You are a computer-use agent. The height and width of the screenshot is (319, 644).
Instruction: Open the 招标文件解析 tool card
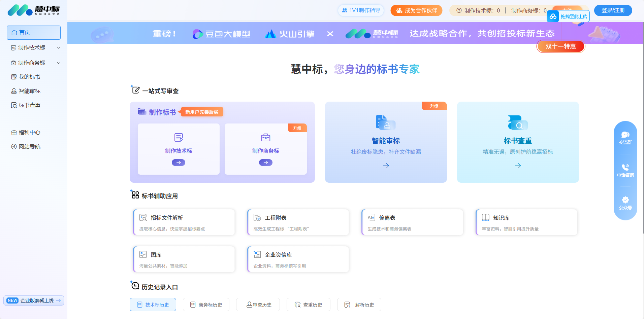pyautogui.click(x=184, y=222)
